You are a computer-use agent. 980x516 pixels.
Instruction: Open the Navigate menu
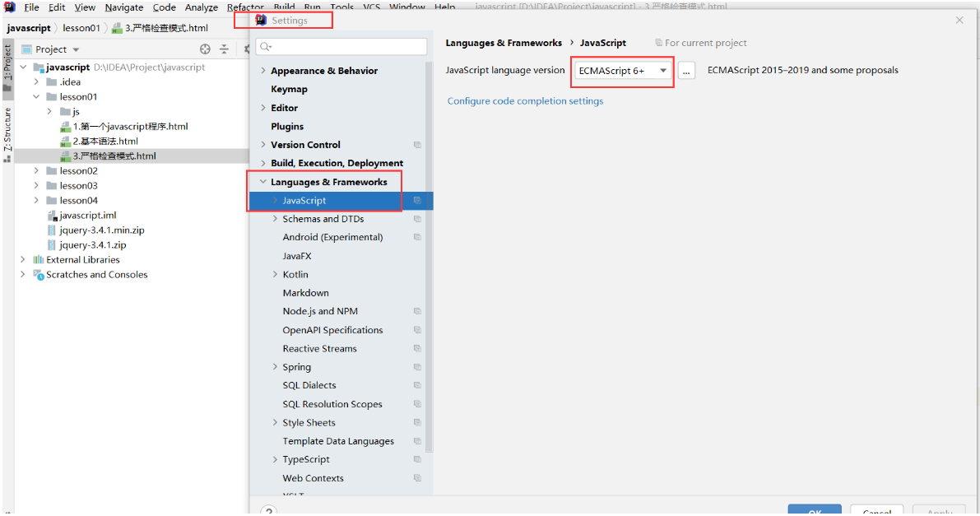tap(123, 7)
